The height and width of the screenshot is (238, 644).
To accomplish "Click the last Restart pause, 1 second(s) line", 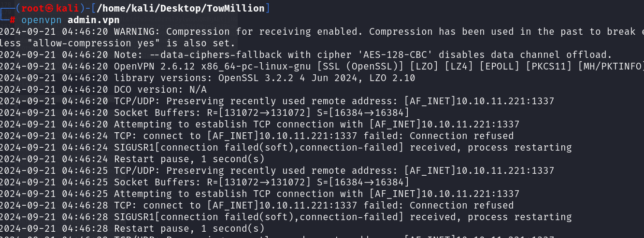I will (x=132, y=229).
